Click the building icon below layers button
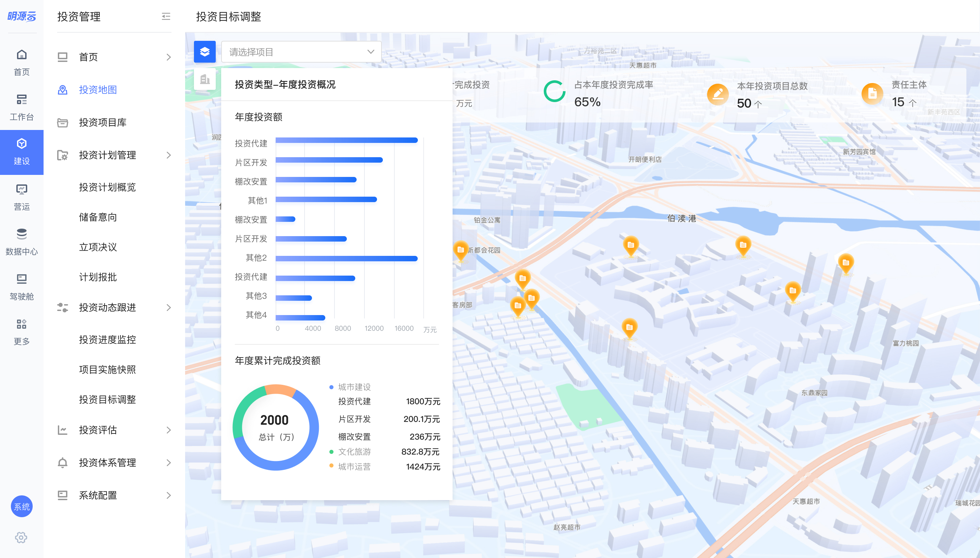This screenshot has height=558, width=980. point(205,79)
